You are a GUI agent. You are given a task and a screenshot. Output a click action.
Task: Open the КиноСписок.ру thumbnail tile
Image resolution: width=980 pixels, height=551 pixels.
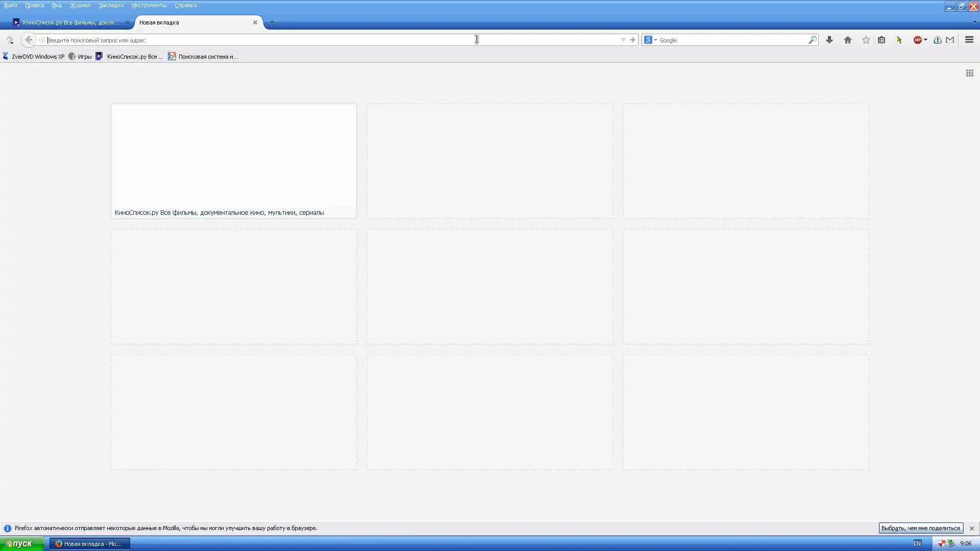234,161
